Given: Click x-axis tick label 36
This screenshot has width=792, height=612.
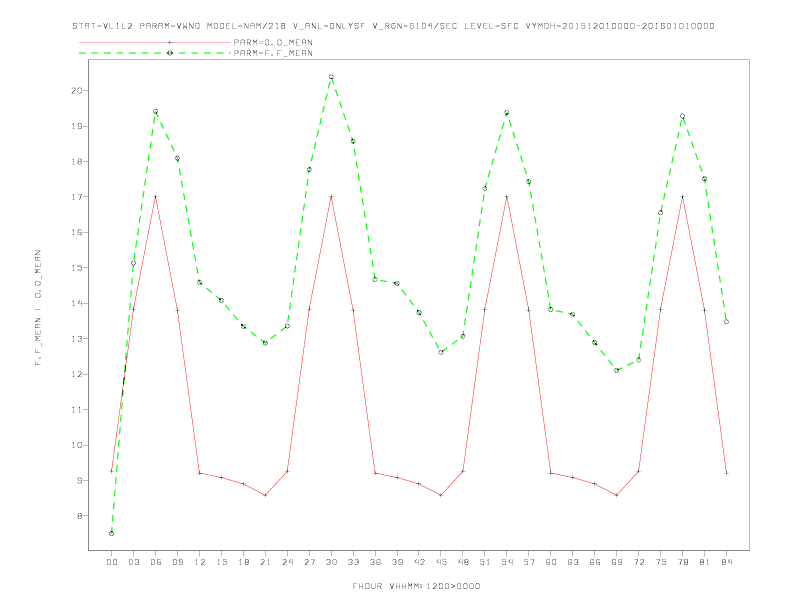Looking at the screenshot, I should click(x=375, y=562).
